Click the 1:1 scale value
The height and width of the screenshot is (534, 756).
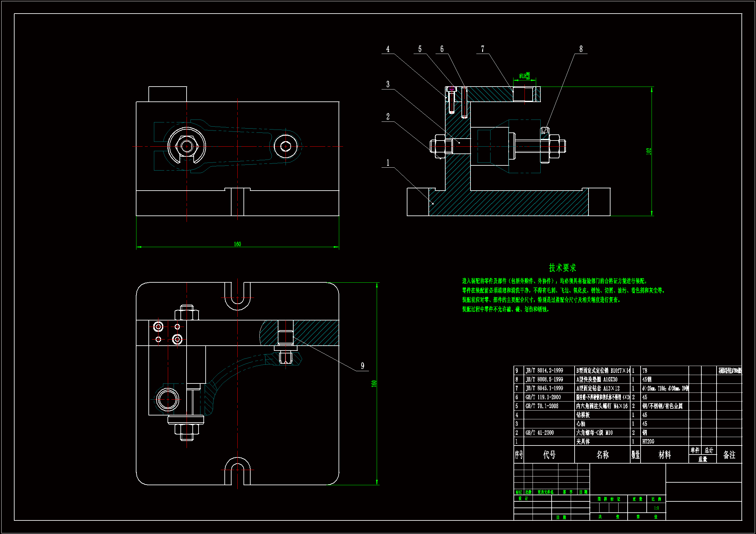coord(656,508)
